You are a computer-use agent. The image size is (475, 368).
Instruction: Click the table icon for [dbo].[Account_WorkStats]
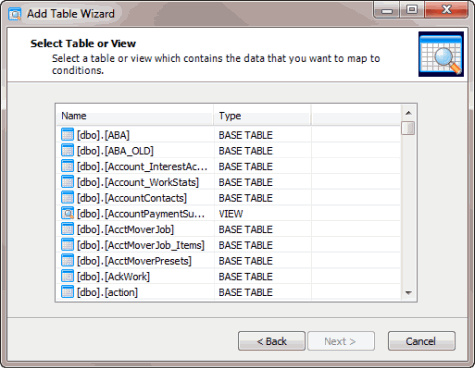pos(67,182)
